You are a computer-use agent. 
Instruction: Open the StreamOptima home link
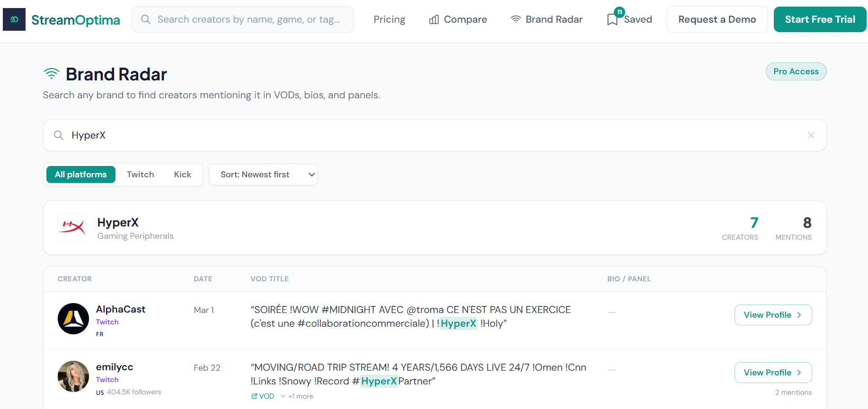tap(75, 20)
